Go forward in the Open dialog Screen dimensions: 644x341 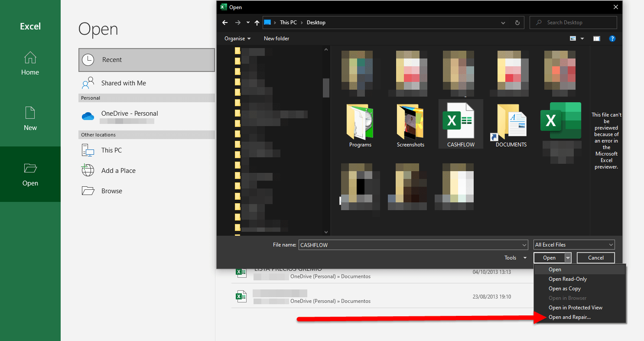pyautogui.click(x=237, y=23)
